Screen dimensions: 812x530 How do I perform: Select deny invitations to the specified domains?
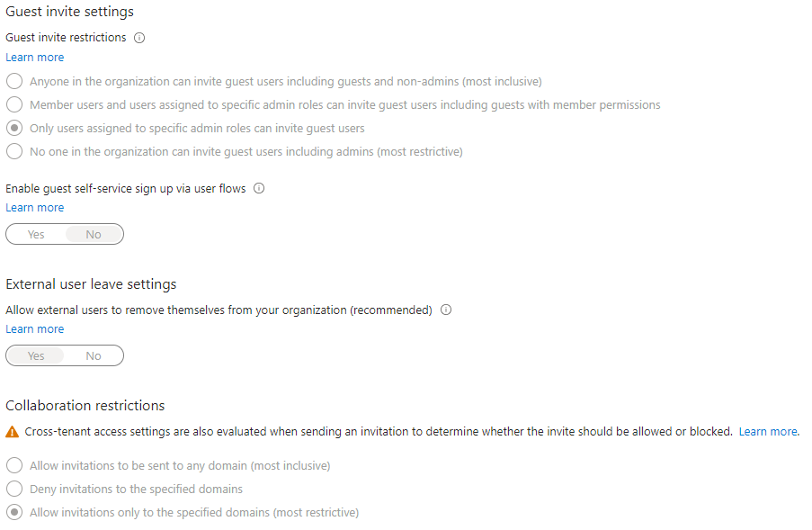click(13, 489)
